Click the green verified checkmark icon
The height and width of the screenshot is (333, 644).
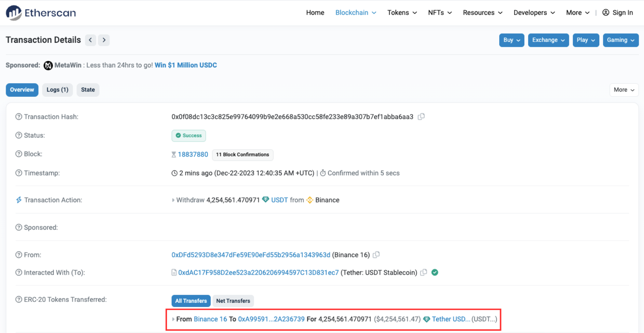click(x=435, y=272)
